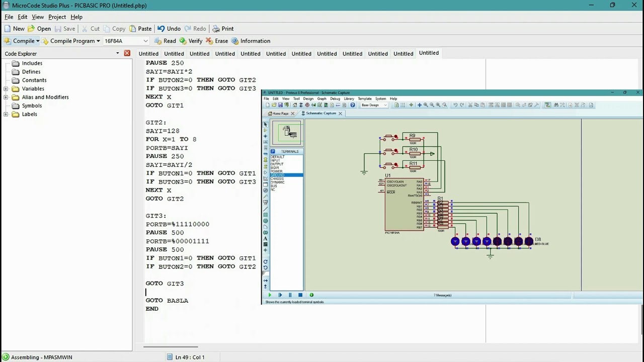Click the Proteus overview schematic thumbnail
The image size is (644, 362).
coord(286,133)
